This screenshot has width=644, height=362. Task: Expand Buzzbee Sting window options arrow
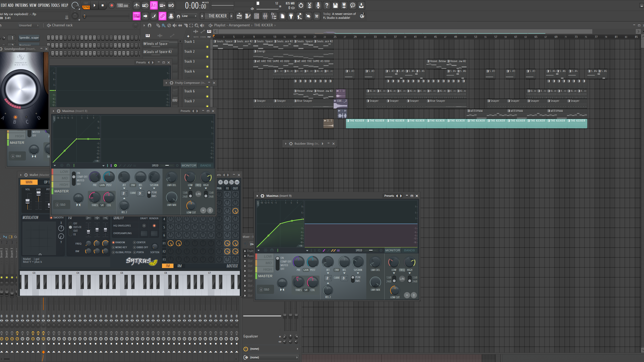[x=286, y=144]
